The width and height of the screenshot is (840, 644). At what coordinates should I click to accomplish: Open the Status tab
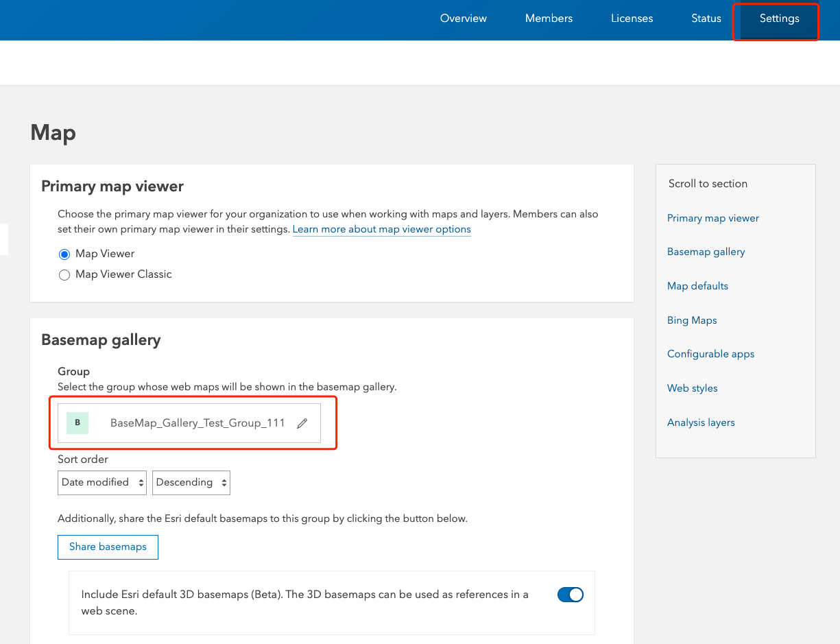(x=706, y=19)
